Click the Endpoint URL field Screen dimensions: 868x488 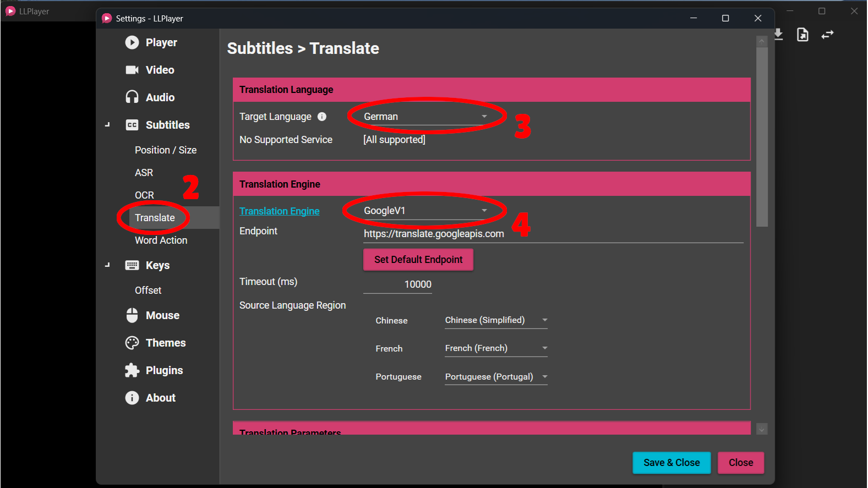(x=553, y=234)
